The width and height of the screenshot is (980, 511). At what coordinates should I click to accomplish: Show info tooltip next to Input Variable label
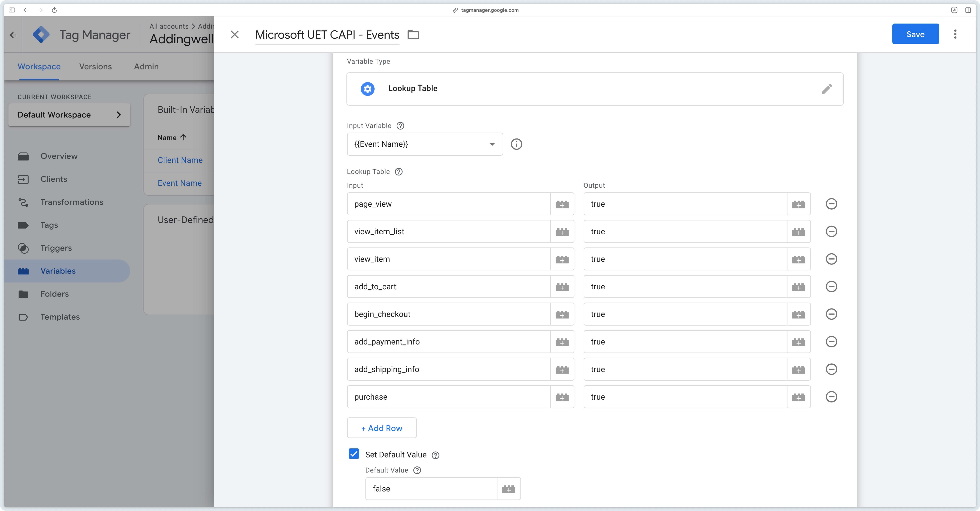[x=400, y=126]
